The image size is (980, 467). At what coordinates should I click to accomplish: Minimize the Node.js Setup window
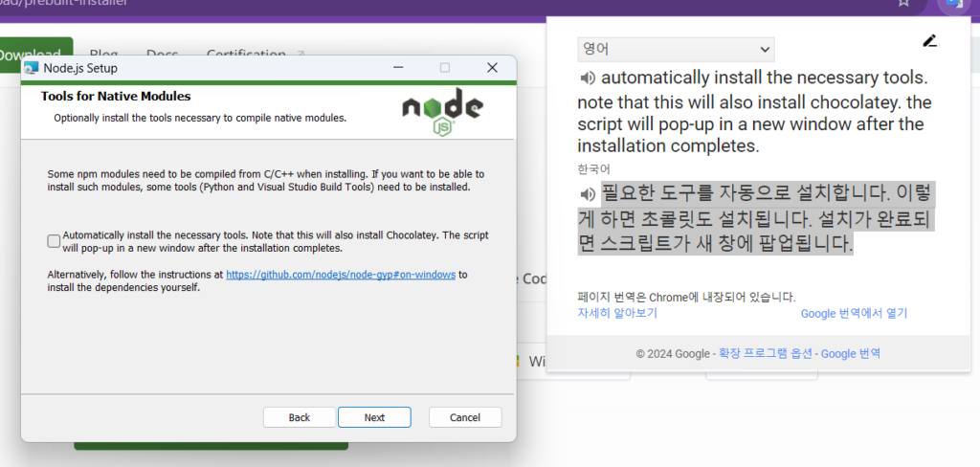[398, 68]
